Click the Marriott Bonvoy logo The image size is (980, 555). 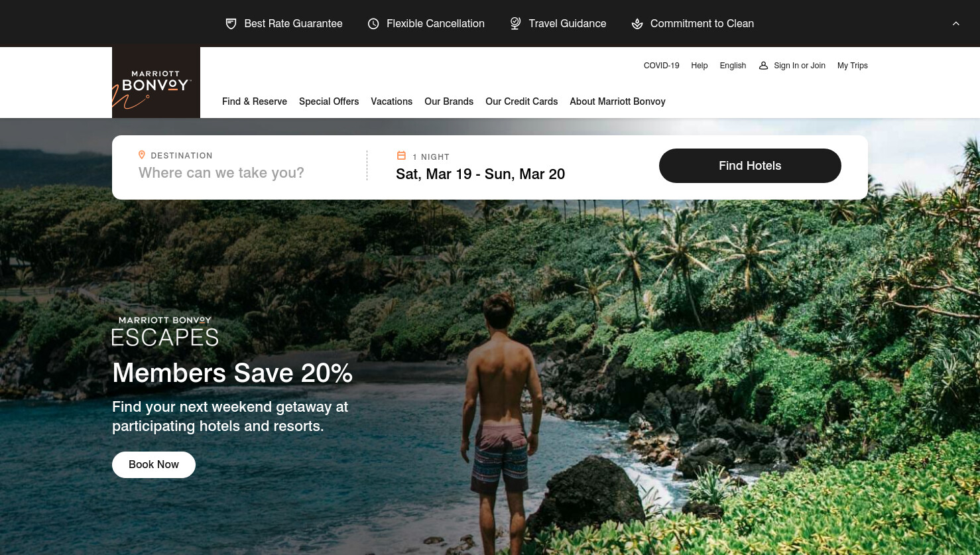(x=156, y=82)
